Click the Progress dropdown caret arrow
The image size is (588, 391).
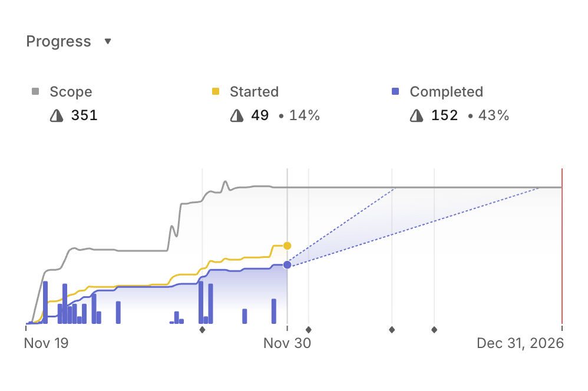coord(108,42)
